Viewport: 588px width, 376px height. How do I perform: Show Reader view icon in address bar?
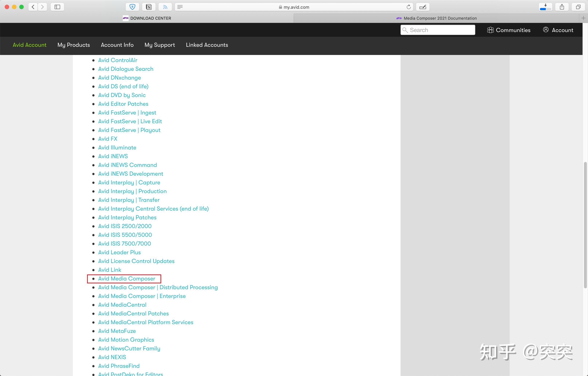[x=180, y=7]
